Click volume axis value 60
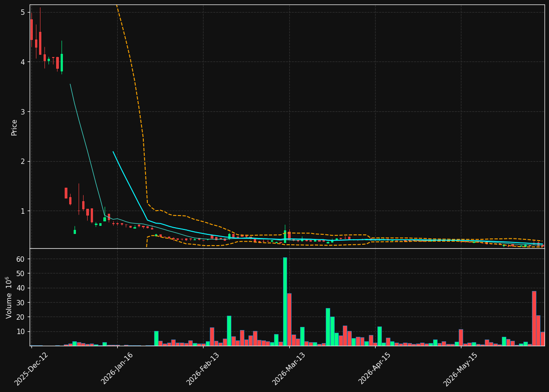The image size is (549, 392). (x=21, y=259)
